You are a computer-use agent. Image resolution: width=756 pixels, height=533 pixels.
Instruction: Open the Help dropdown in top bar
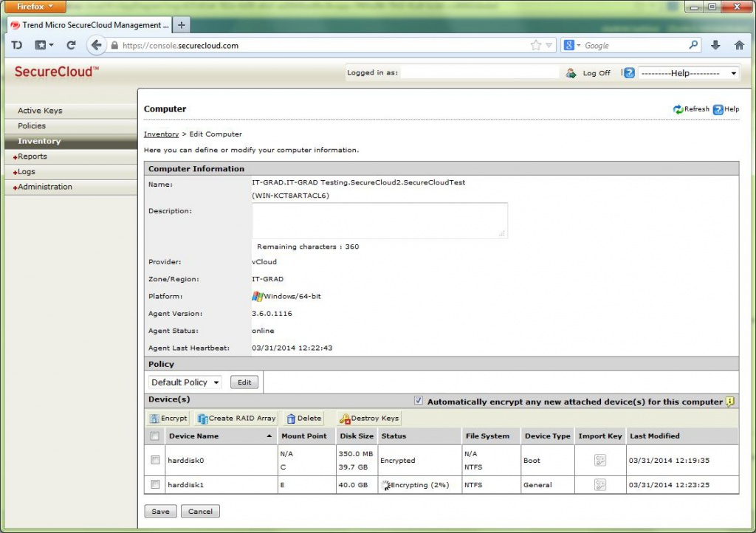point(688,73)
